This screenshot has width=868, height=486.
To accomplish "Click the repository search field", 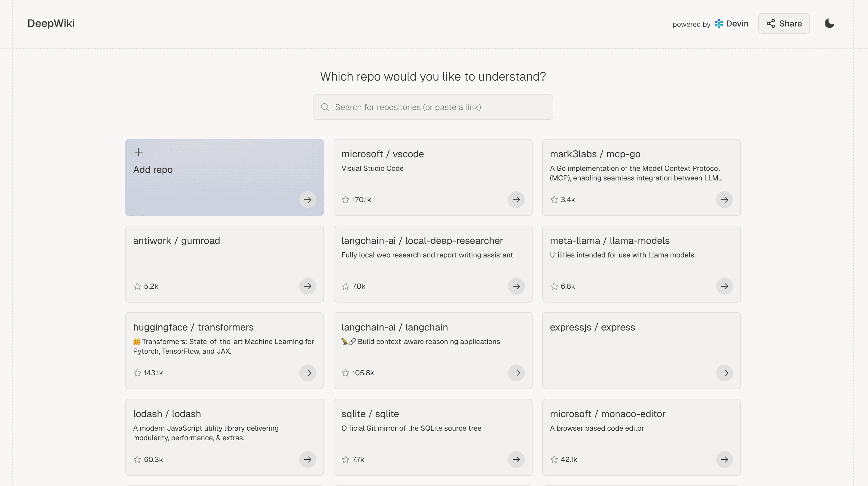I will [x=433, y=107].
